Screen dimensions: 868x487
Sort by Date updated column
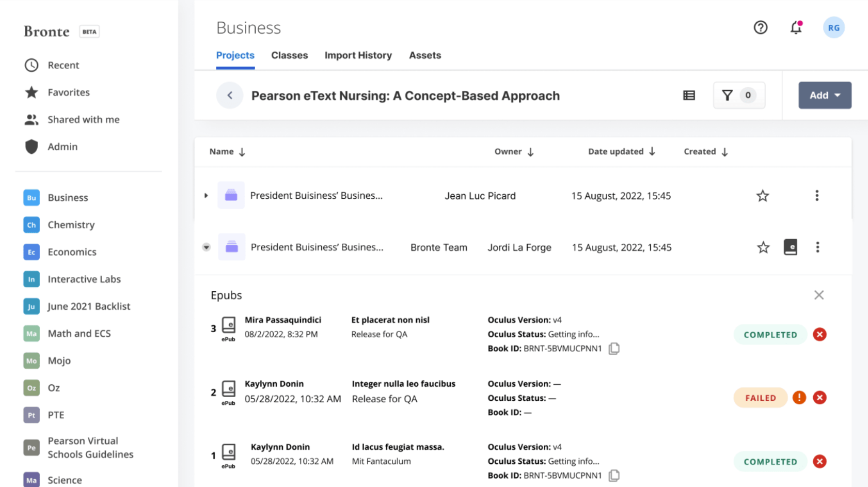[622, 152]
